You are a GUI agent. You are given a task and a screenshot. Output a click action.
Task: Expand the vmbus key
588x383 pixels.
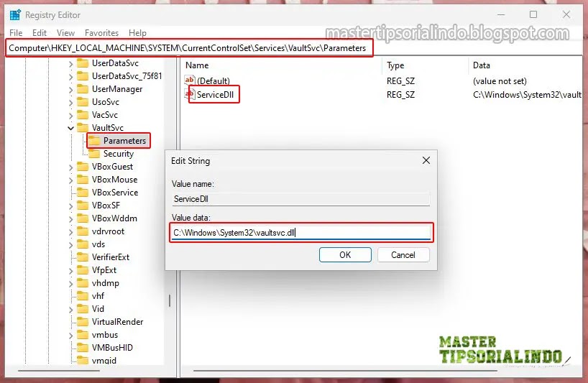pyautogui.click(x=70, y=336)
